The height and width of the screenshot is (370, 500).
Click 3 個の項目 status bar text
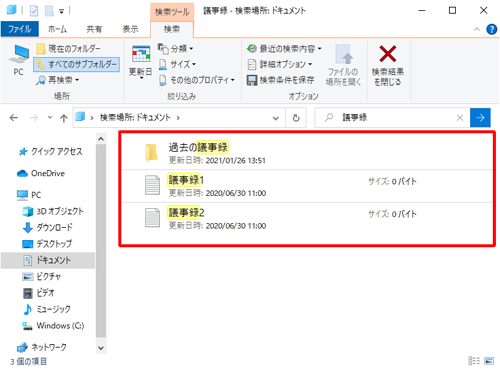click(29, 361)
